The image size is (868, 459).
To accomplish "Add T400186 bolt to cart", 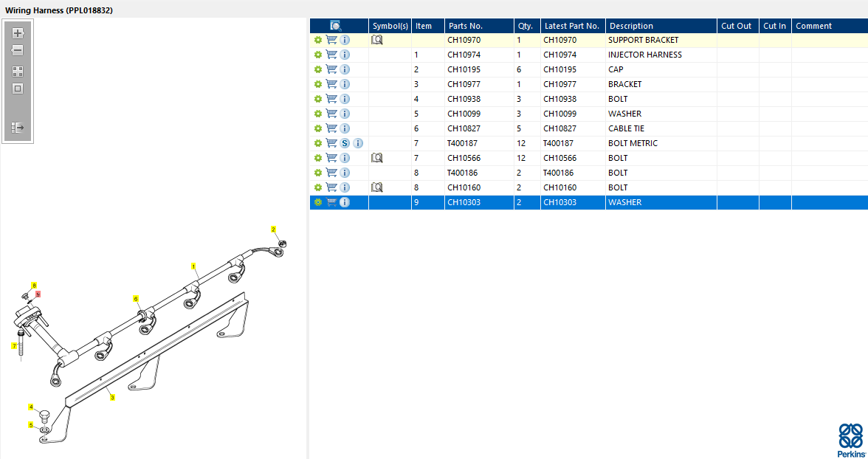I will click(331, 172).
